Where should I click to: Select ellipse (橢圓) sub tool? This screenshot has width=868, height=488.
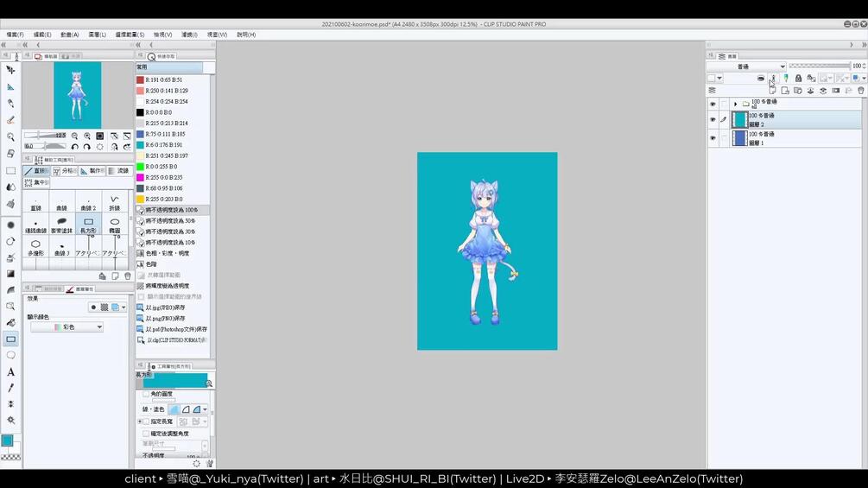pyautogui.click(x=115, y=225)
